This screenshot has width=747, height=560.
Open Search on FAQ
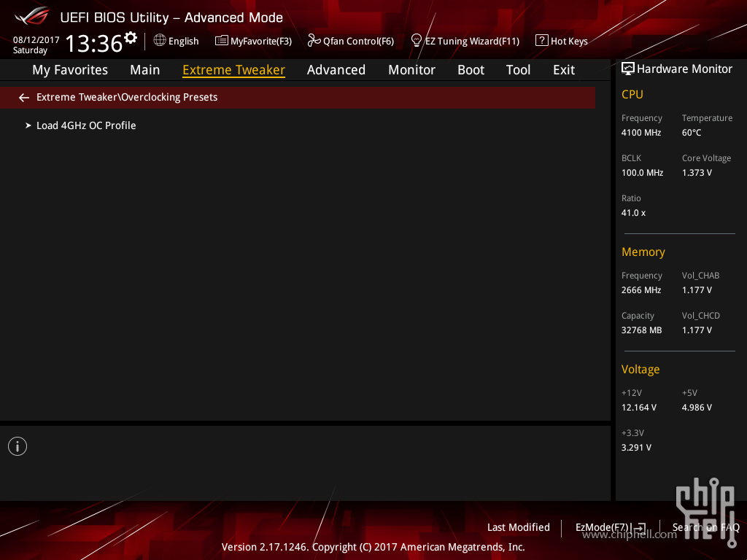click(706, 527)
